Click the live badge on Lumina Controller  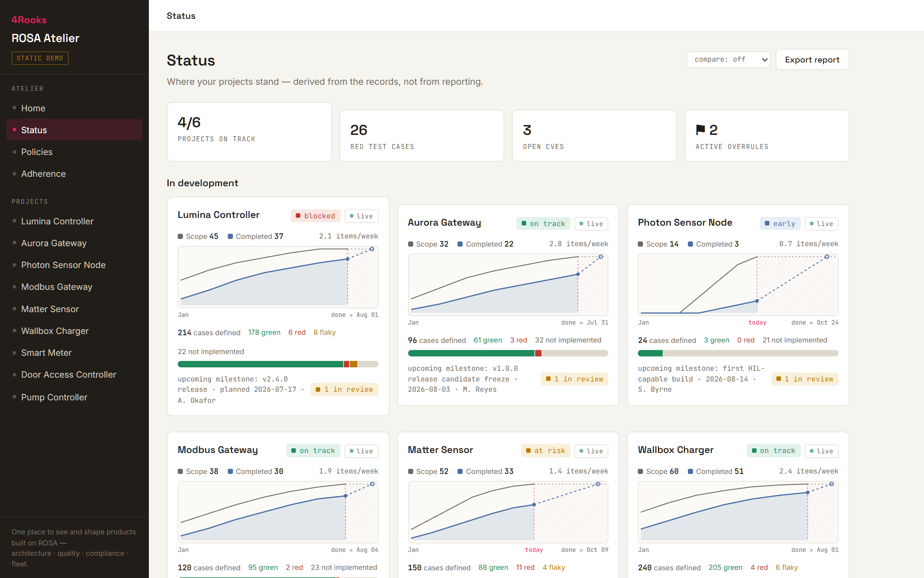(x=361, y=216)
